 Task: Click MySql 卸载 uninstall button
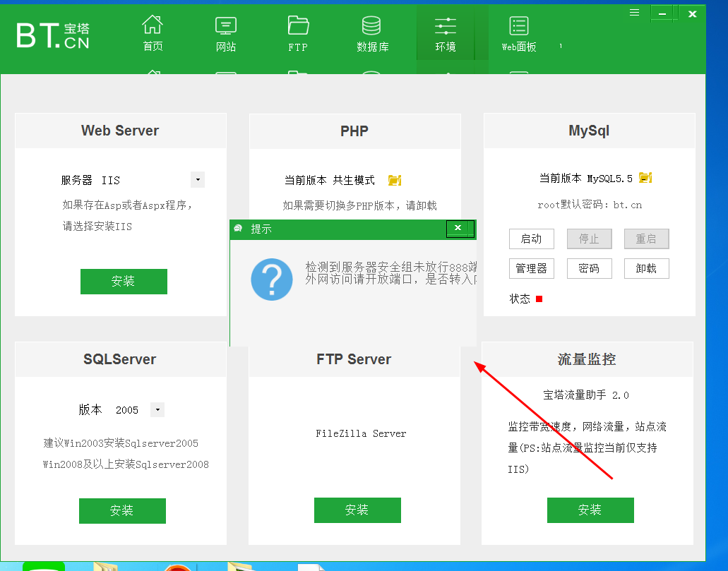pos(646,268)
